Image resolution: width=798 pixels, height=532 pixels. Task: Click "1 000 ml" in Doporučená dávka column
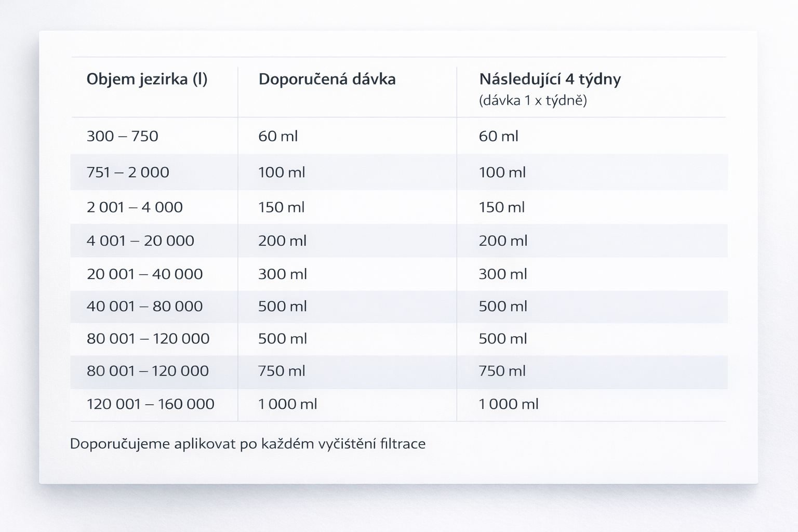click(x=287, y=404)
